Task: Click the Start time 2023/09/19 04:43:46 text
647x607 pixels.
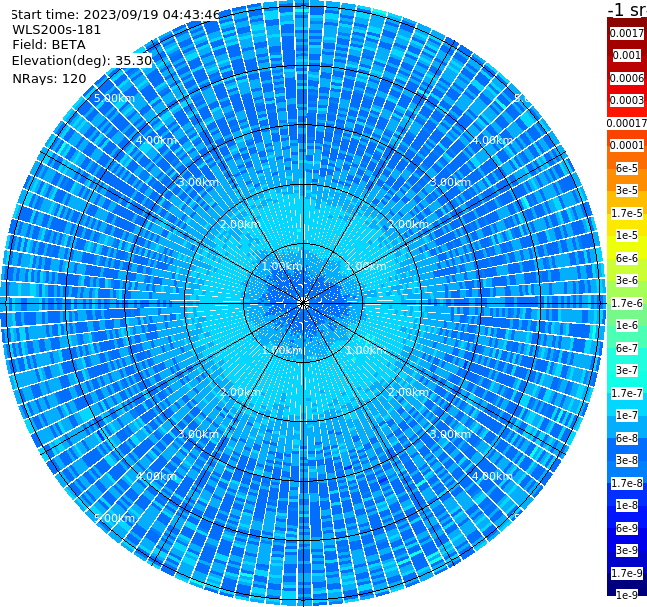Action: [116, 15]
